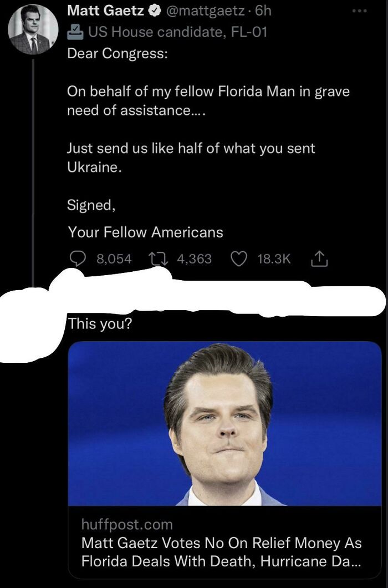Open the three-dot more options menu
Viewport: 388px width, 588px height.
tap(360, 11)
